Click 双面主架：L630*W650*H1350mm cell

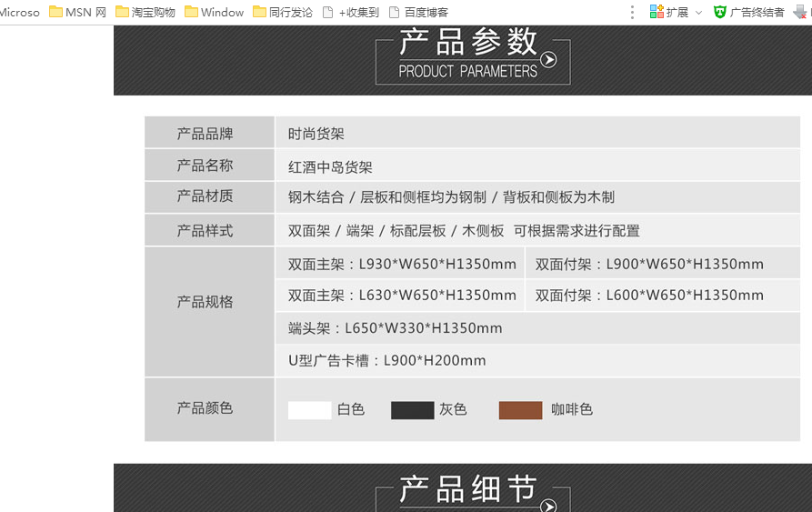tap(402, 295)
